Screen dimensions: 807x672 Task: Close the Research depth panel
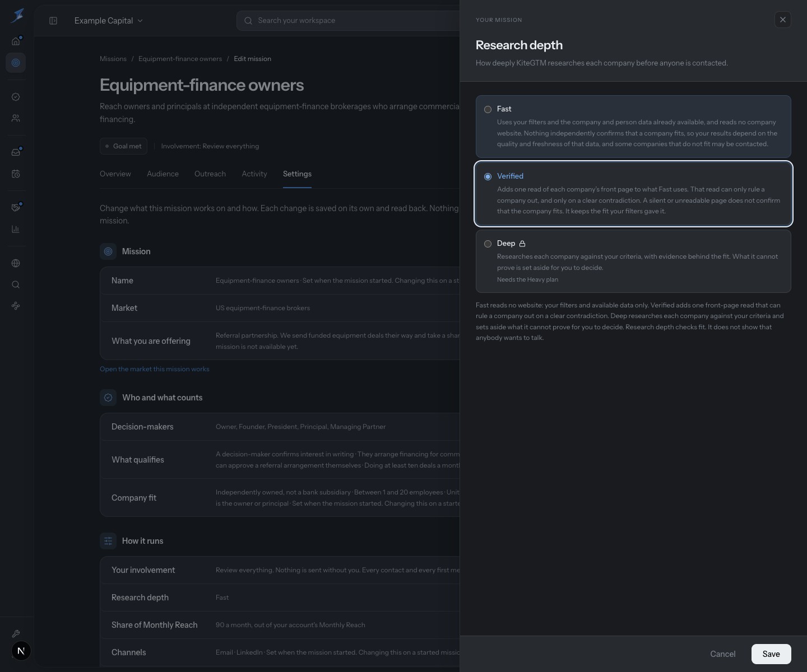point(783,20)
